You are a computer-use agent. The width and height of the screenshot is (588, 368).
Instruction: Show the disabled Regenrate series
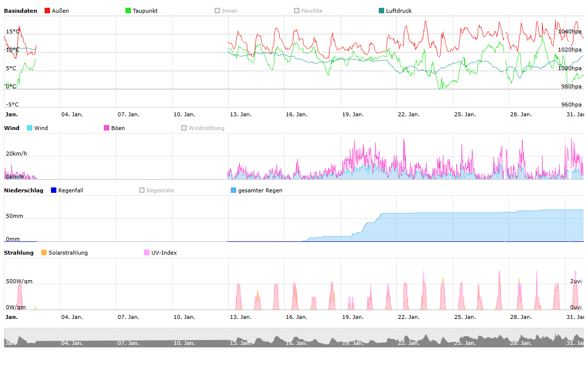[156, 190]
